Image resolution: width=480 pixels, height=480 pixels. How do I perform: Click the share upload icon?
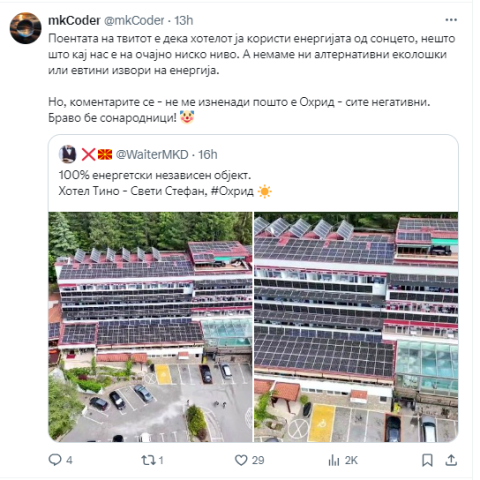pos(451,460)
